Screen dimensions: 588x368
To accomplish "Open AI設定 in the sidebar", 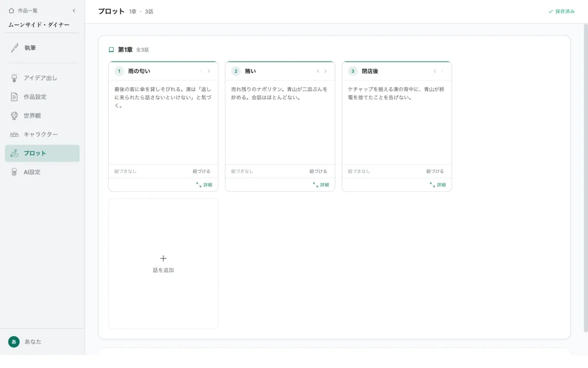I will pos(42,172).
